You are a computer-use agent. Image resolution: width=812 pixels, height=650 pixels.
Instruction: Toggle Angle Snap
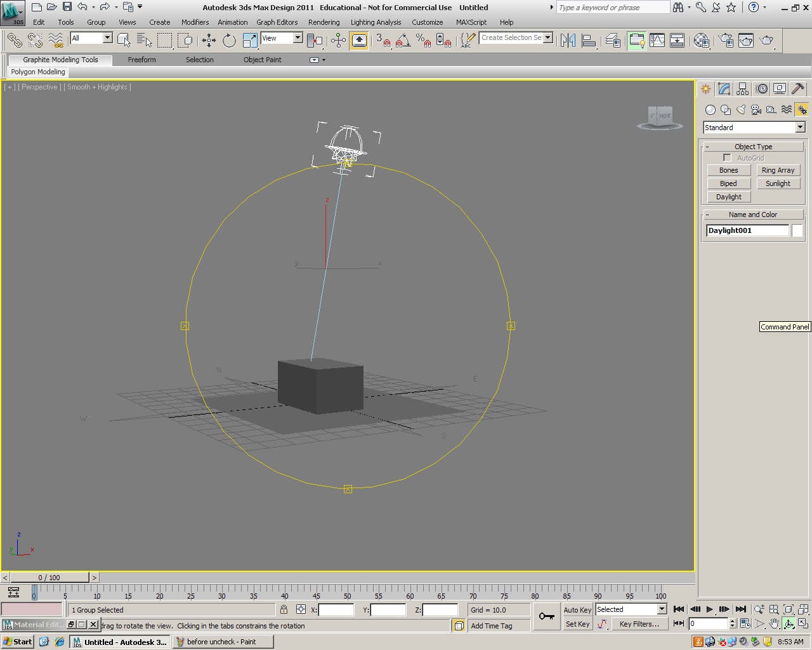pos(403,40)
